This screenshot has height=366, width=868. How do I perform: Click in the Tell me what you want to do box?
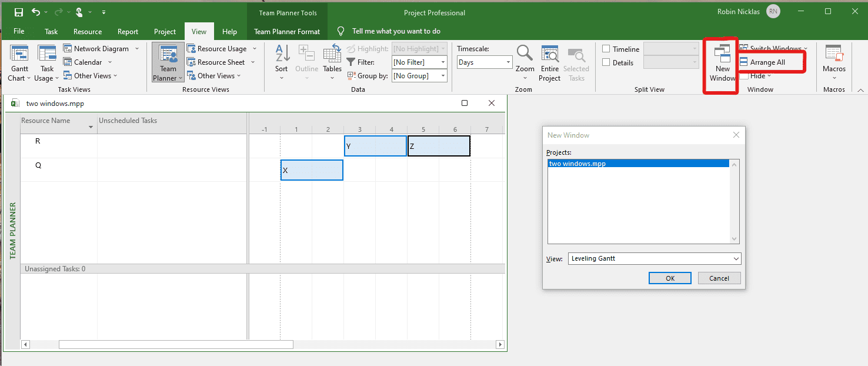[x=396, y=31]
